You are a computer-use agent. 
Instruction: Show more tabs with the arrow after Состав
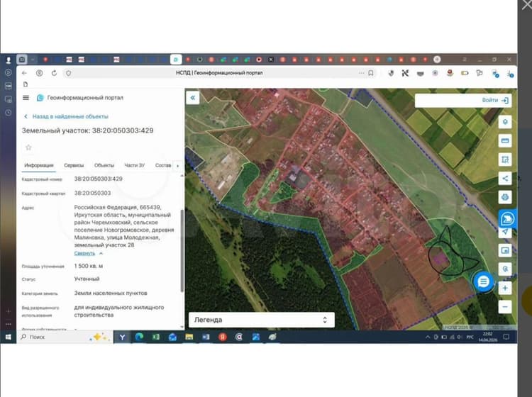pyautogui.click(x=177, y=165)
